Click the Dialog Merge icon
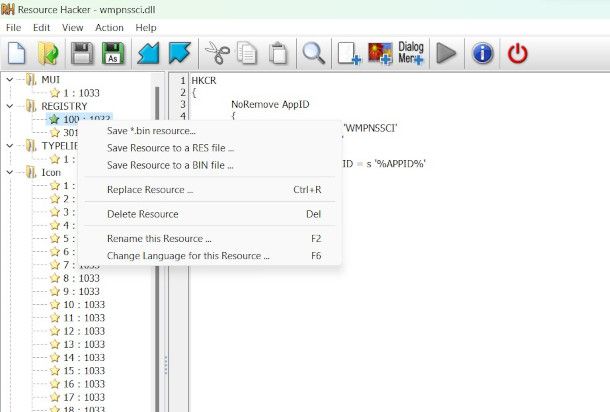The image size is (610, 412). pos(411,53)
